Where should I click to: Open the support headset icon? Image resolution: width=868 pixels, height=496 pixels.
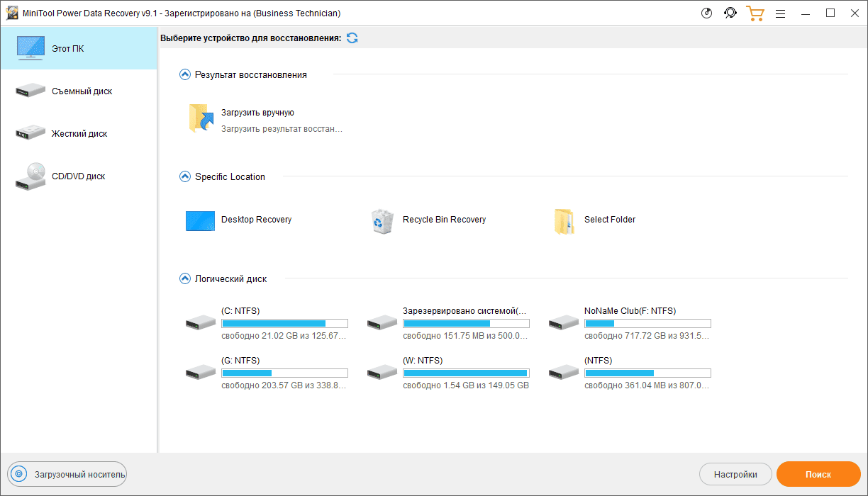[730, 13]
